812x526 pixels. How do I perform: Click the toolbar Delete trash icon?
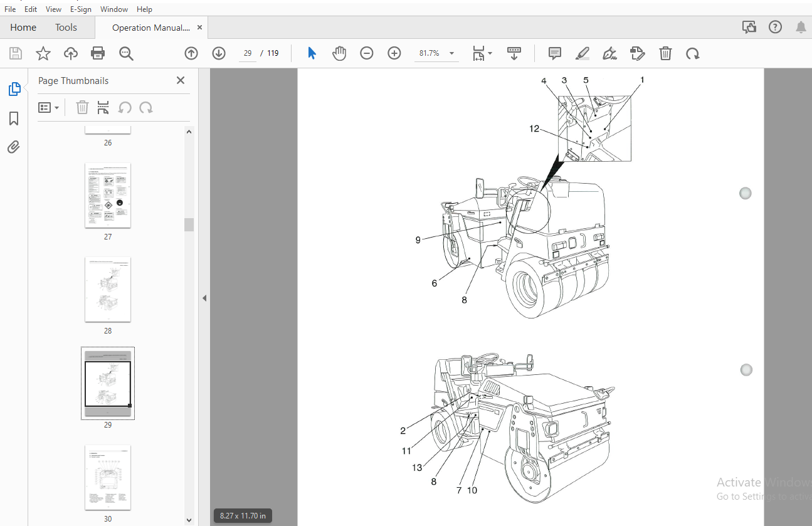(x=666, y=53)
